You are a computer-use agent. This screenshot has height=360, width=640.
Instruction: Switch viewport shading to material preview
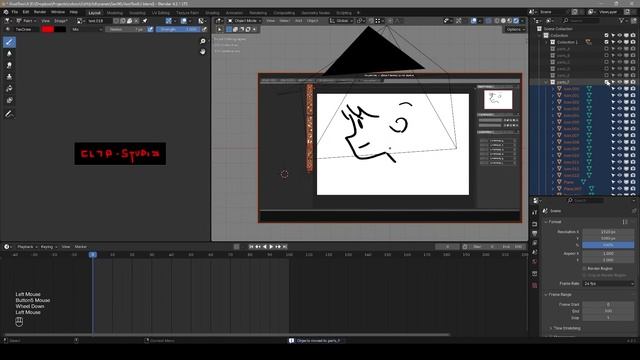click(x=510, y=21)
